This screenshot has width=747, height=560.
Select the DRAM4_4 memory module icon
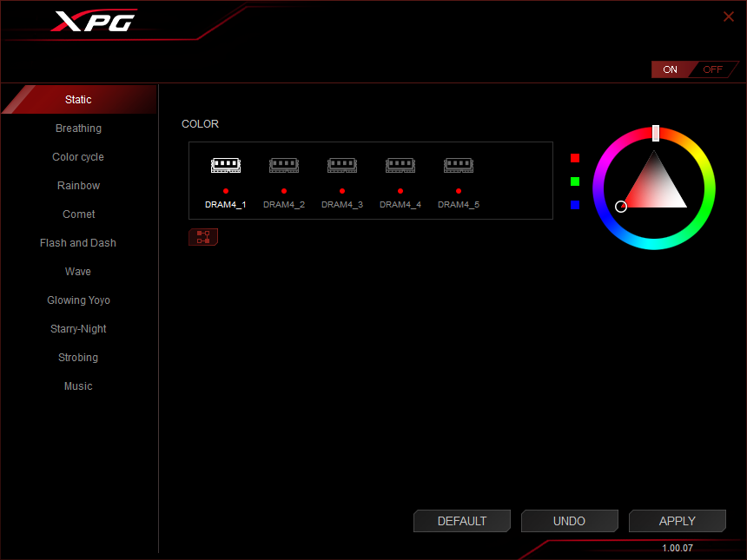click(x=400, y=165)
